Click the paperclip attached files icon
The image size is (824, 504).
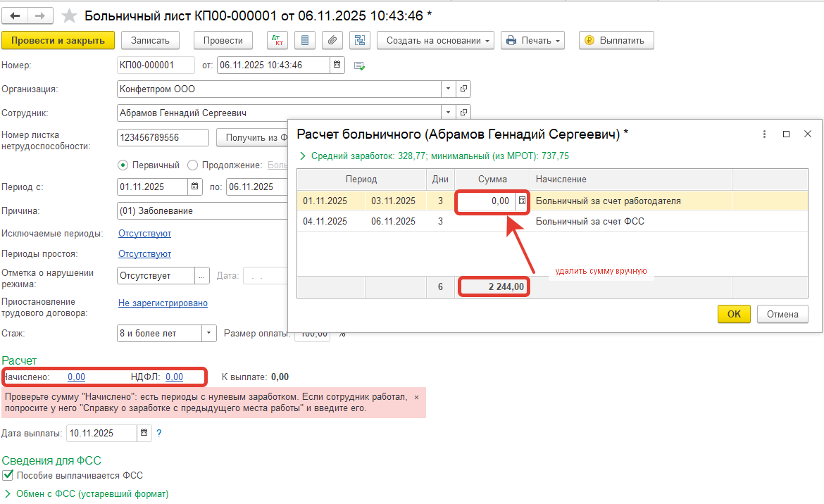click(332, 40)
